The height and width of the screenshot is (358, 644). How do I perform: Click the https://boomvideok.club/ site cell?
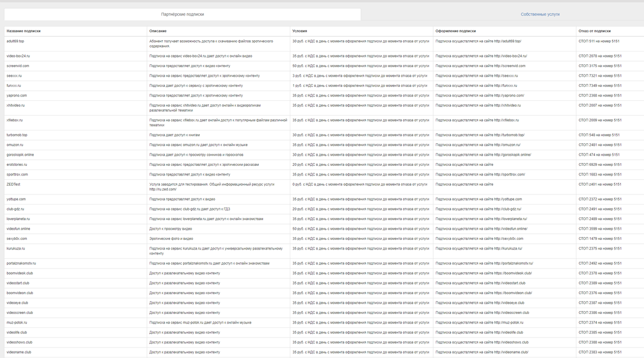click(484, 273)
